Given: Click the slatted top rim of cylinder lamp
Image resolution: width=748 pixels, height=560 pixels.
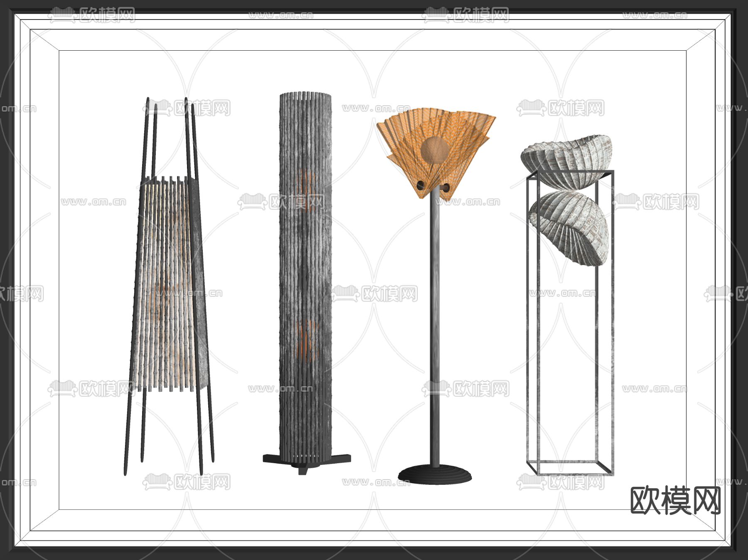Looking at the screenshot, I should point(305,96).
